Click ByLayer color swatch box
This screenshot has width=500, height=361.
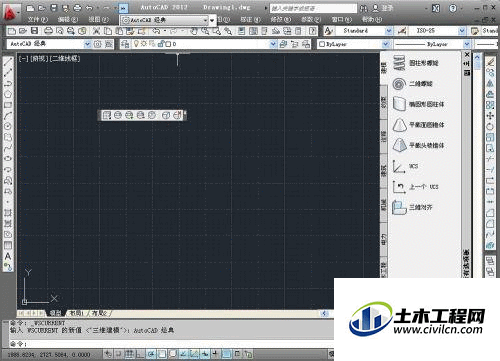coord(322,44)
